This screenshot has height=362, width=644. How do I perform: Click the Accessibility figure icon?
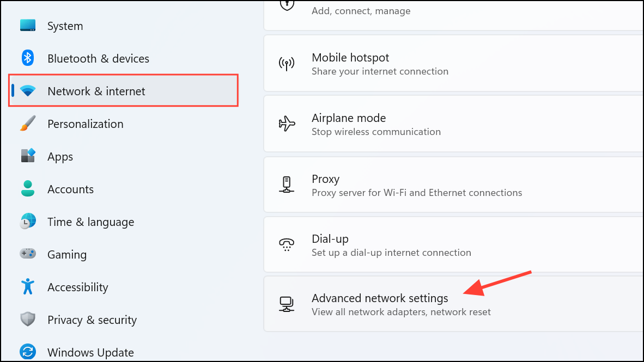coord(27,287)
